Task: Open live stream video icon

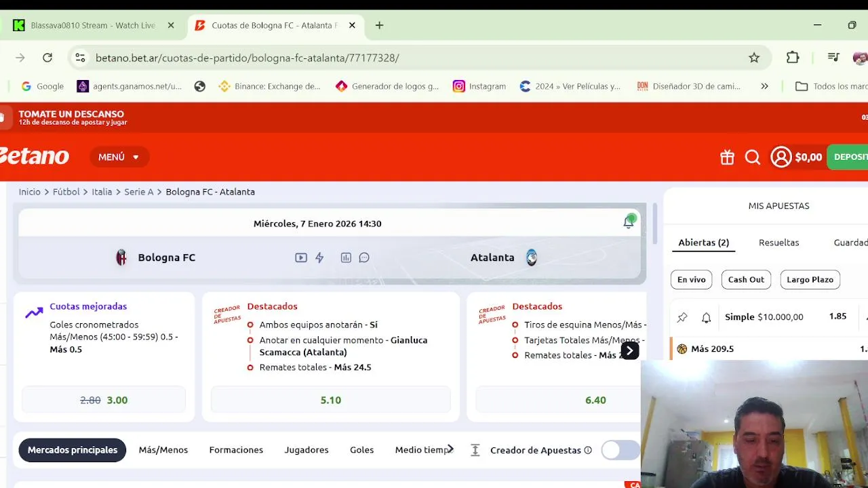Action: (x=301, y=258)
